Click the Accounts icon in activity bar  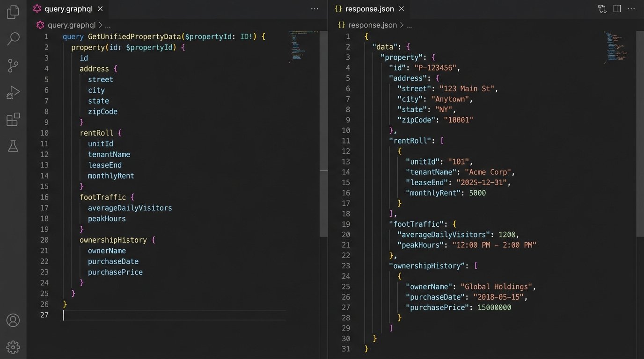click(x=13, y=320)
